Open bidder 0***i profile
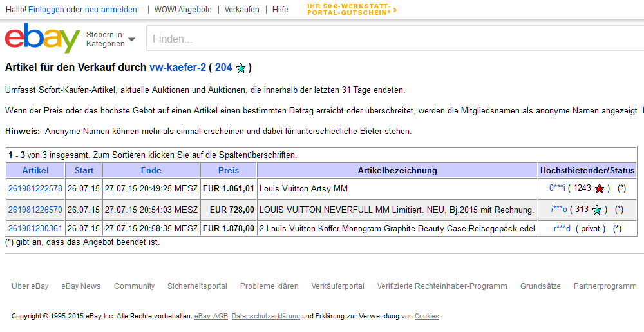The width and height of the screenshot is (644, 332). pyautogui.click(x=557, y=188)
